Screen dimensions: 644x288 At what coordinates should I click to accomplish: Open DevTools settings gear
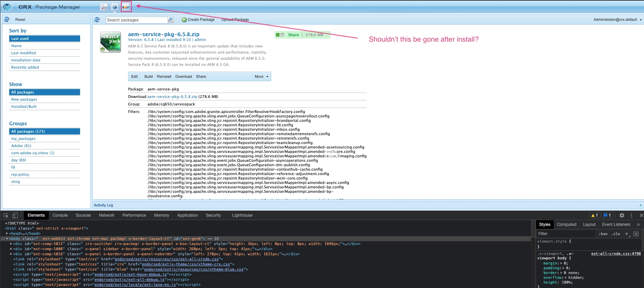tap(622, 215)
